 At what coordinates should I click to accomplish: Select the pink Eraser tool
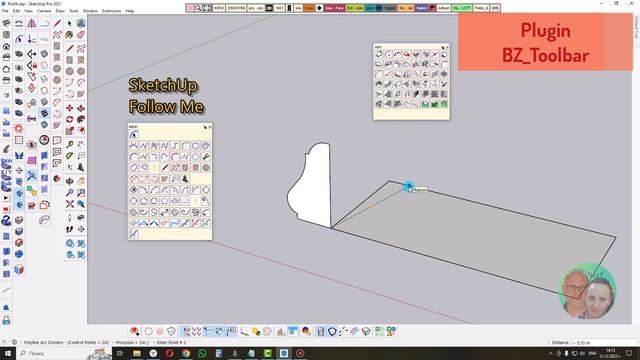(81, 35)
